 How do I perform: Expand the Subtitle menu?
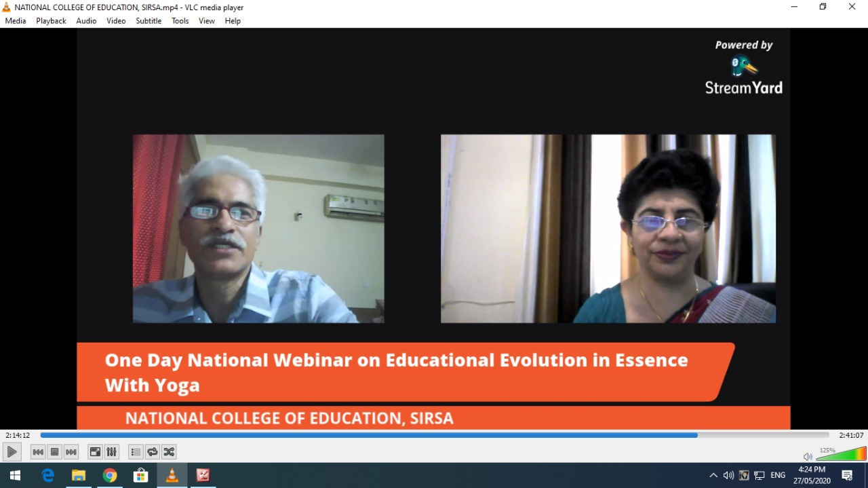[x=149, y=21]
